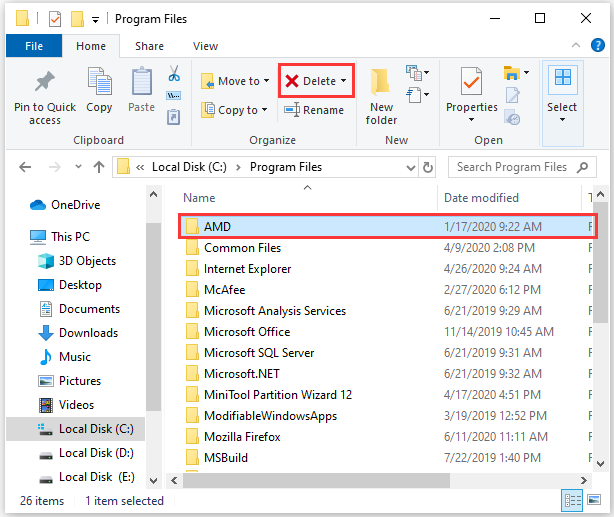
Task: Click the New folder icon
Action: [380, 82]
